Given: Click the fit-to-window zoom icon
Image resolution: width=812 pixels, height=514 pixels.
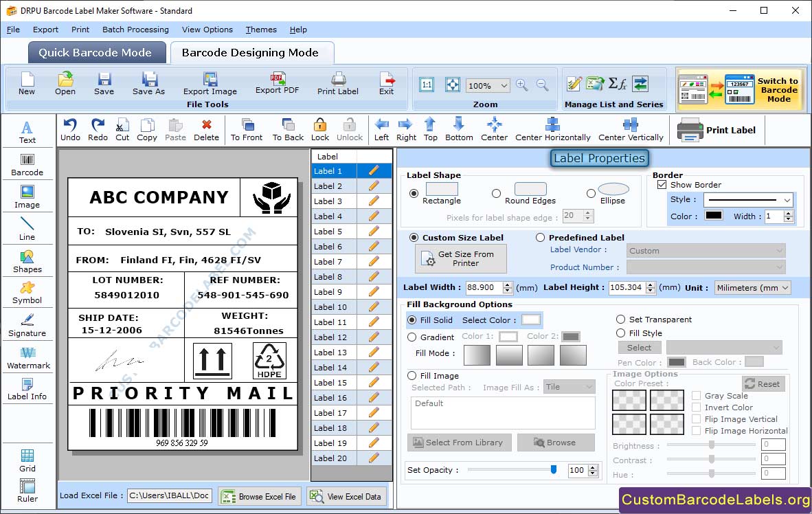Looking at the screenshot, I should pyautogui.click(x=453, y=85).
